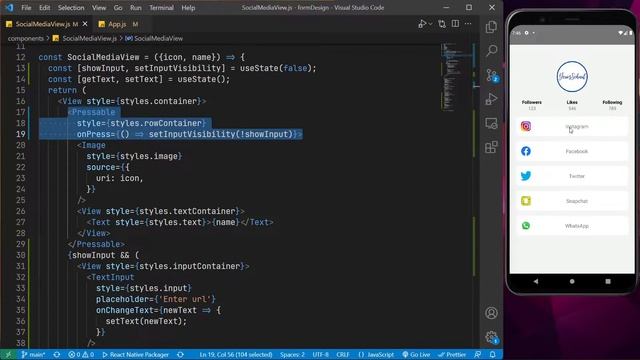Tap the Snapchat ghost icon in emulator

pyautogui.click(x=526, y=201)
